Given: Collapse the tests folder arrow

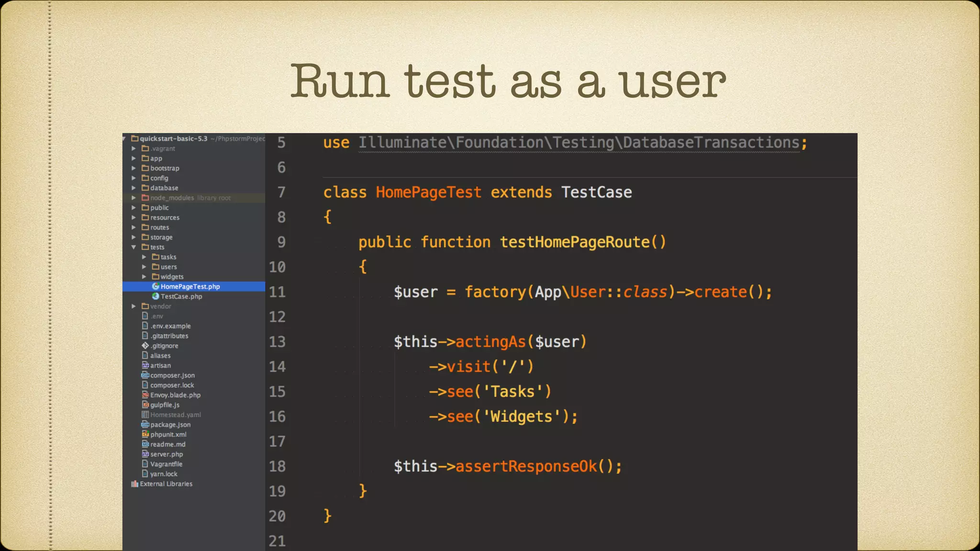Looking at the screenshot, I should click(134, 247).
